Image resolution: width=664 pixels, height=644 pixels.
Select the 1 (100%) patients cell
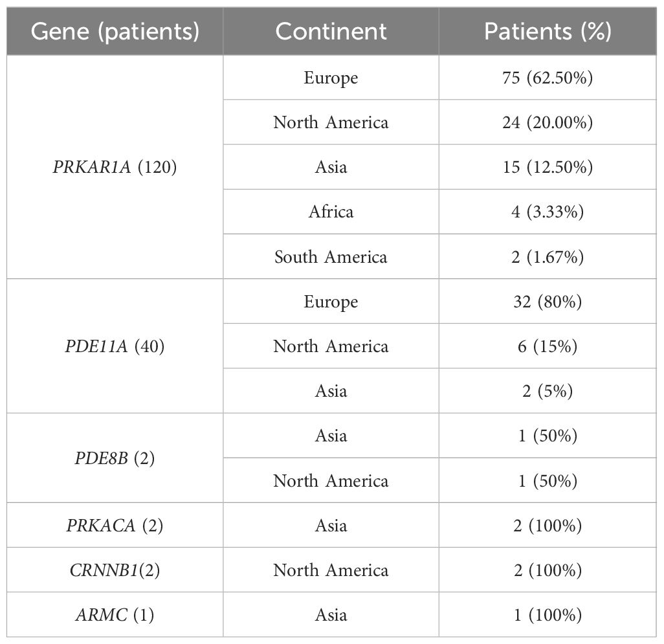tap(548, 615)
